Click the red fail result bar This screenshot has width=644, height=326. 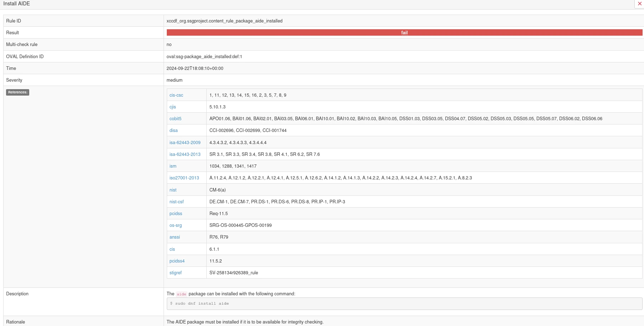[404, 33]
